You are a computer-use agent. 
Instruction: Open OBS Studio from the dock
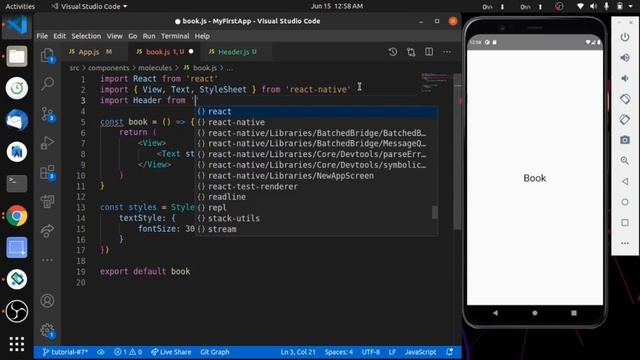17,311
